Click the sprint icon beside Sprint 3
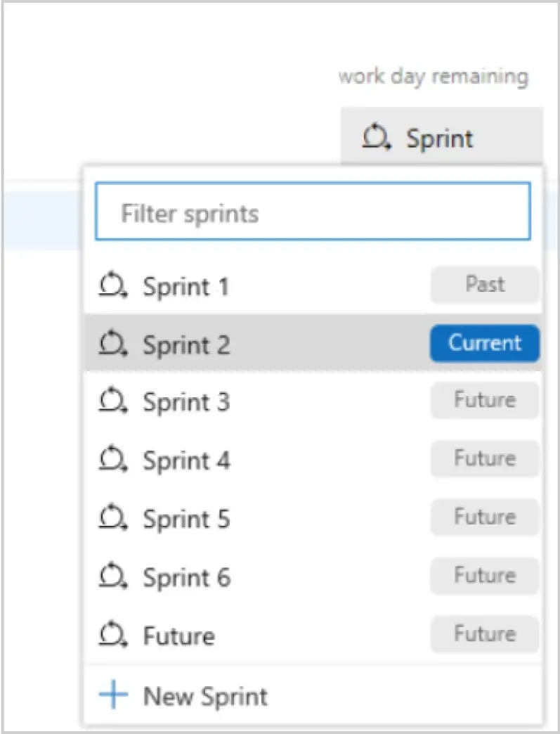Image resolution: width=560 pixels, height=734 pixels. click(x=112, y=402)
